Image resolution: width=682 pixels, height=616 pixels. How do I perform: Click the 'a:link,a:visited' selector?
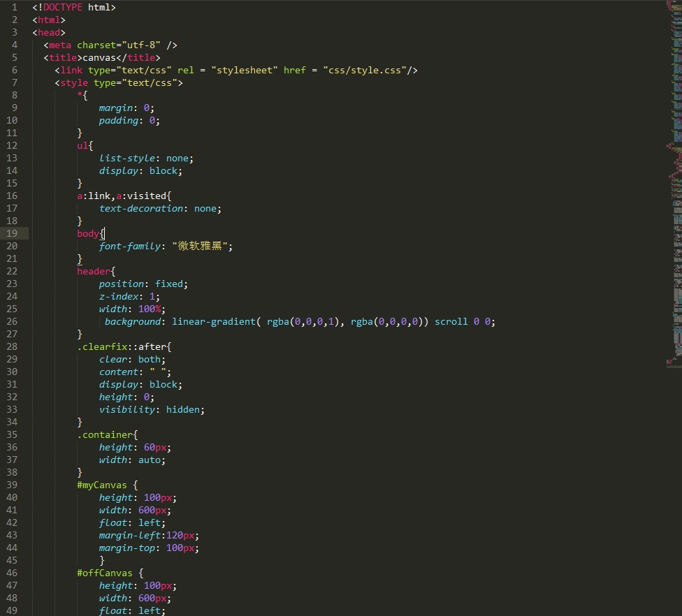pos(122,196)
